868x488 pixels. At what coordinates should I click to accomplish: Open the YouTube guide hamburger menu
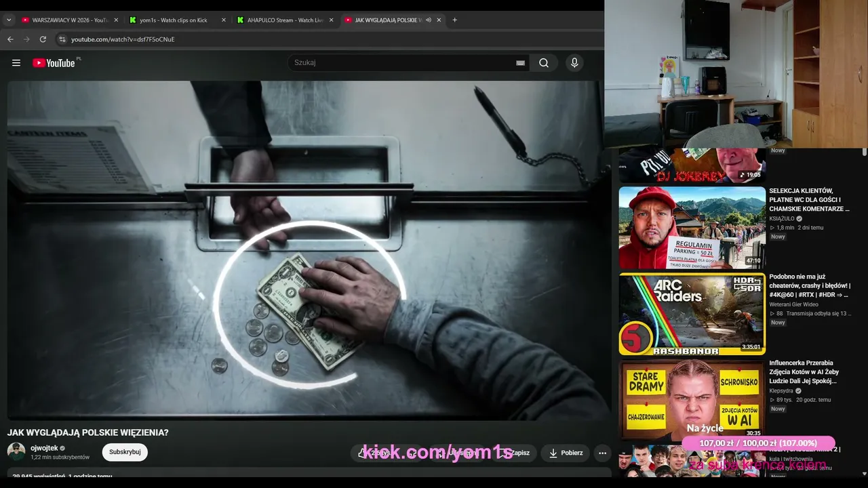pos(16,63)
